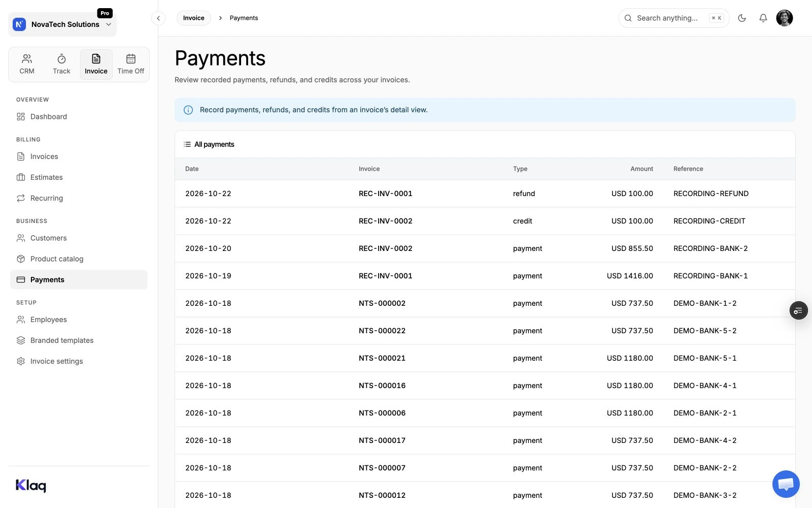
Task: Click the Date column header
Action: pyautogui.click(x=192, y=169)
